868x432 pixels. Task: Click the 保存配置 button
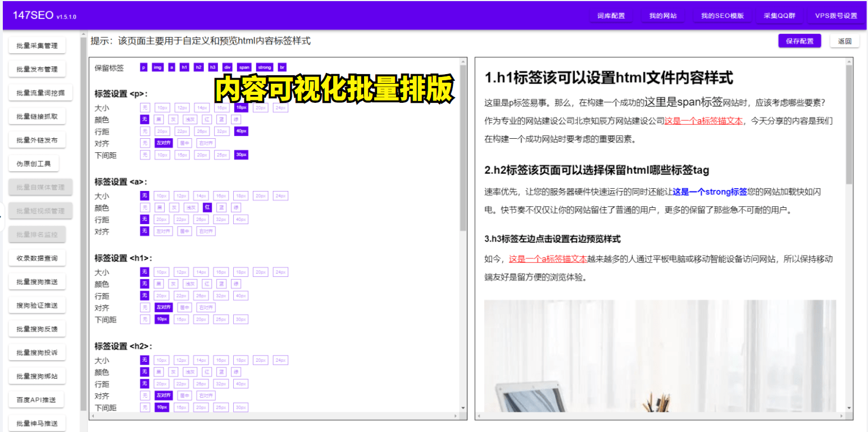(799, 41)
